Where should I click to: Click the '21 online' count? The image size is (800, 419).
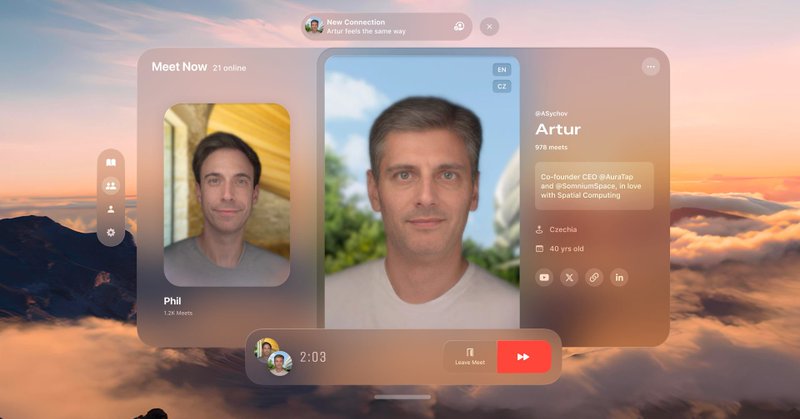229,68
